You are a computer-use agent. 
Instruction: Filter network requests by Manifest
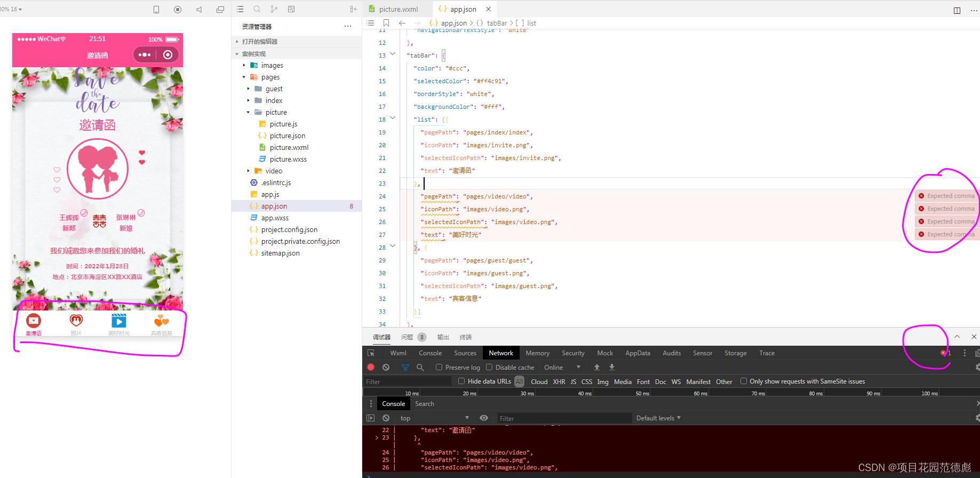(698, 381)
